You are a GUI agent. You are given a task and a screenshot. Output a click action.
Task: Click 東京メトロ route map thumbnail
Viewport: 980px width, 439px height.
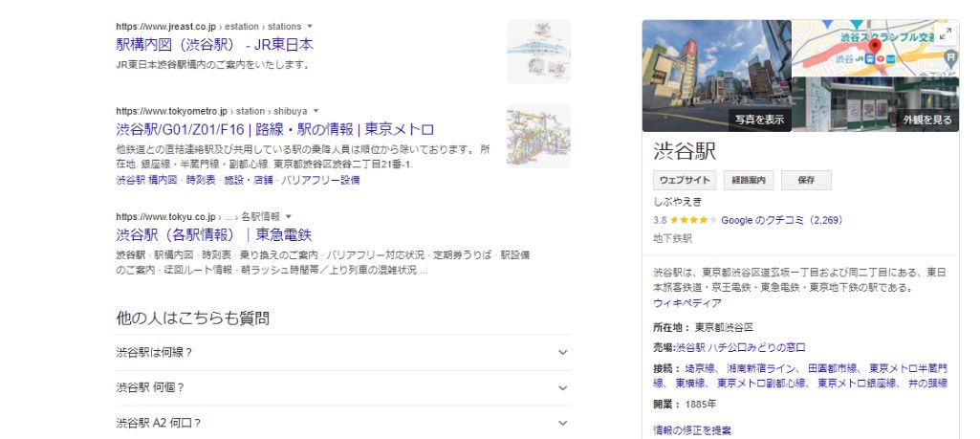[x=538, y=136]
